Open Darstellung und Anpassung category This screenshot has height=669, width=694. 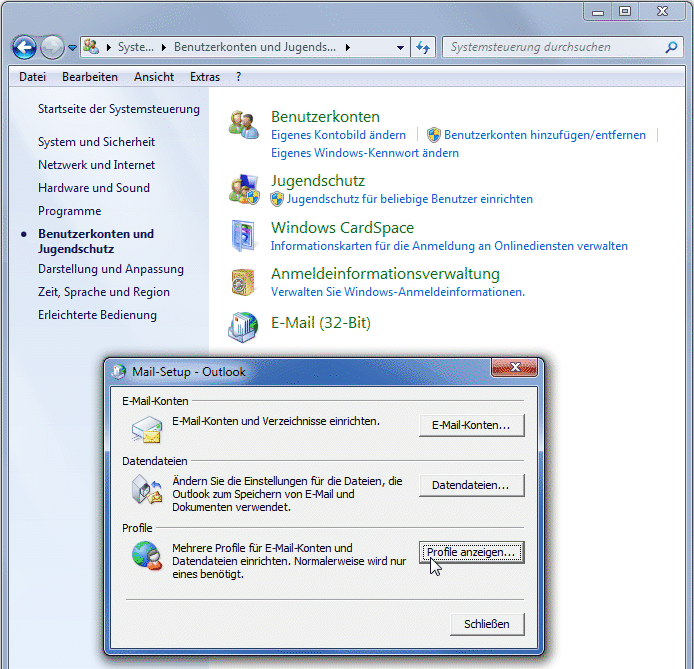(111, 269)
